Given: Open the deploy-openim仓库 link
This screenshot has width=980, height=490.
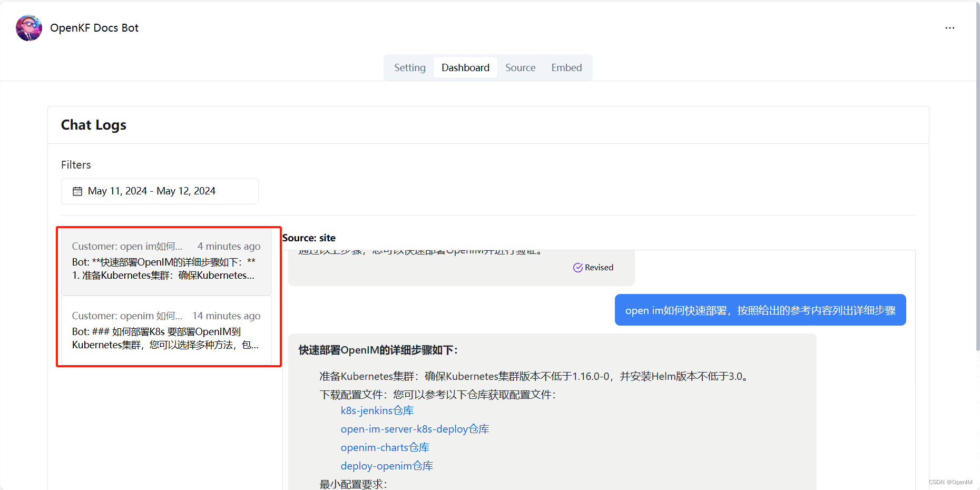Looking at the screenshot, I should tap(387, 466).
